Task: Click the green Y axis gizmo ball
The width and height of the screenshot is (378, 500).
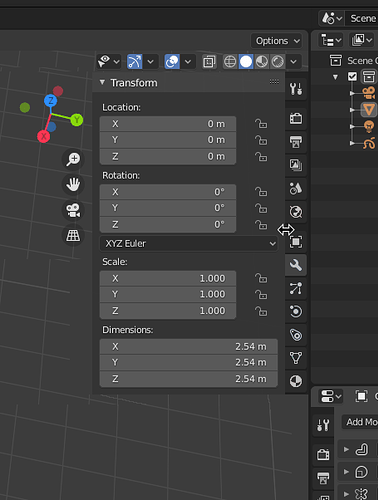Action: point(77,120)
